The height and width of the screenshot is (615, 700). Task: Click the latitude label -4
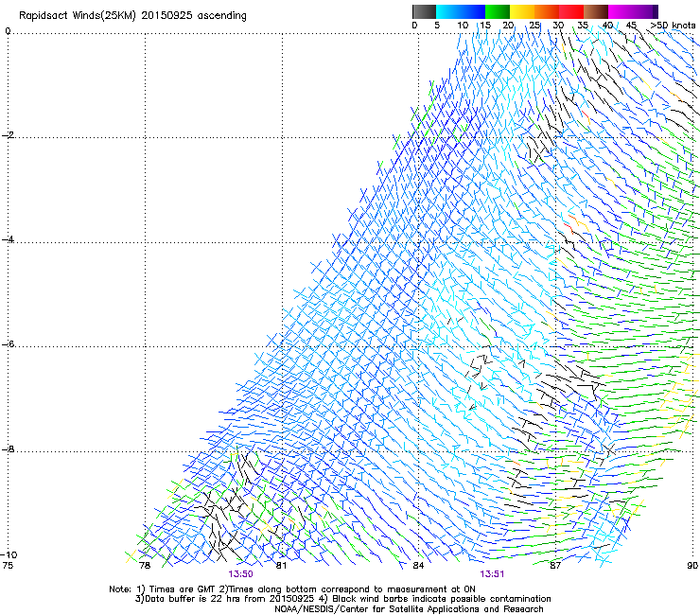[x=8, y=239]
